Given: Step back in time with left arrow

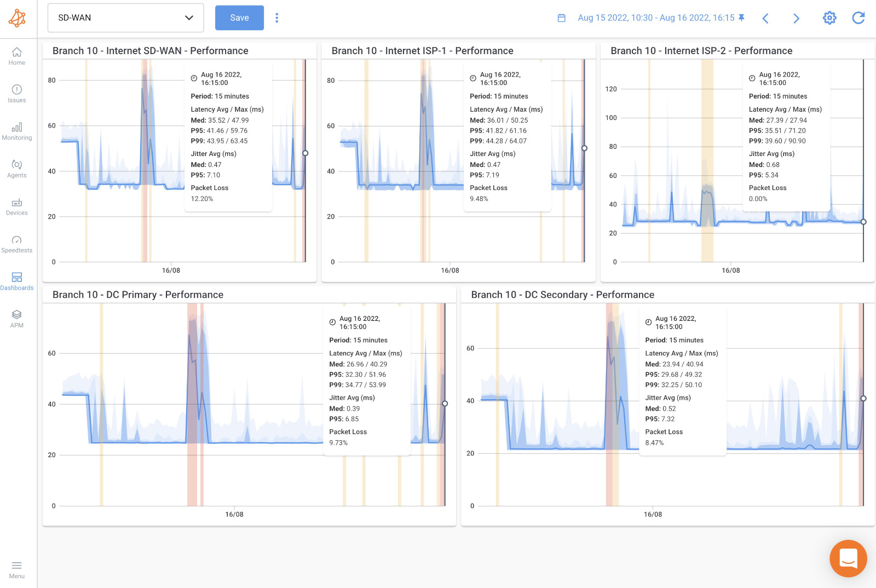Looking at the screenshot, I should 765,18.
